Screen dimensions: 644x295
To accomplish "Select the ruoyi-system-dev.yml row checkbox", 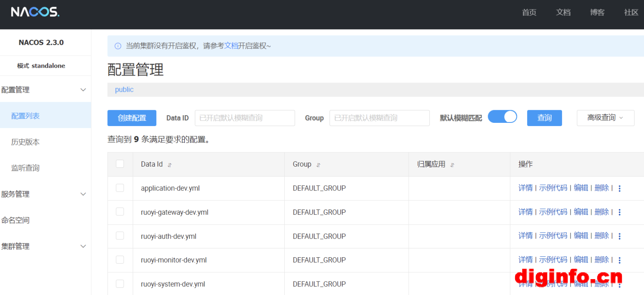I will (120, 283).
